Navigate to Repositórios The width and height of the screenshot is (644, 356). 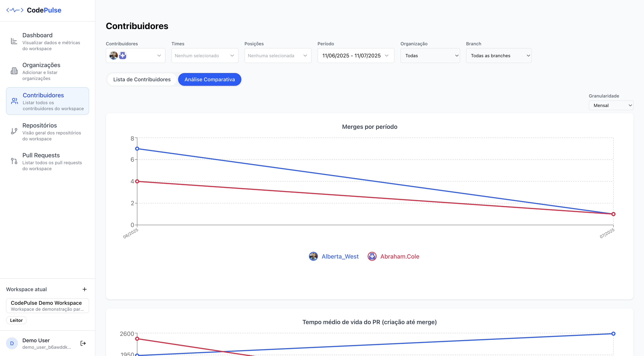(48, 132)
